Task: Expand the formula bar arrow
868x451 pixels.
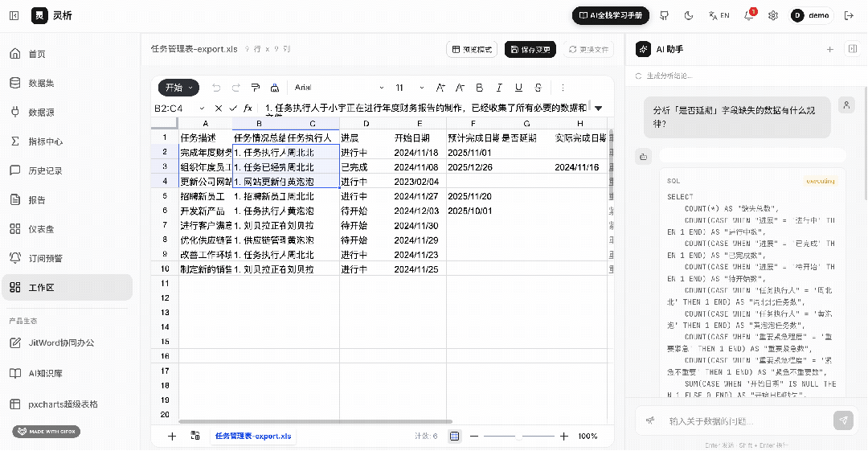Action: tap(599, 108)
